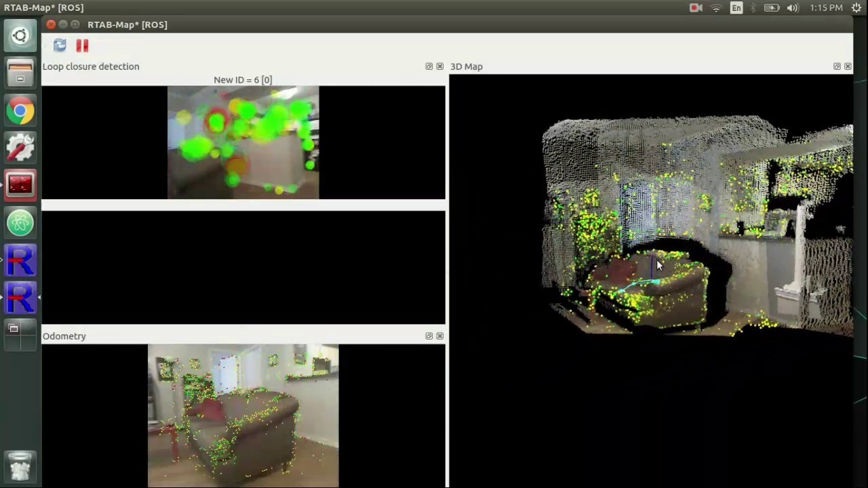Close the 3D Map panel

pyautogui.click(x=848, y=66)
